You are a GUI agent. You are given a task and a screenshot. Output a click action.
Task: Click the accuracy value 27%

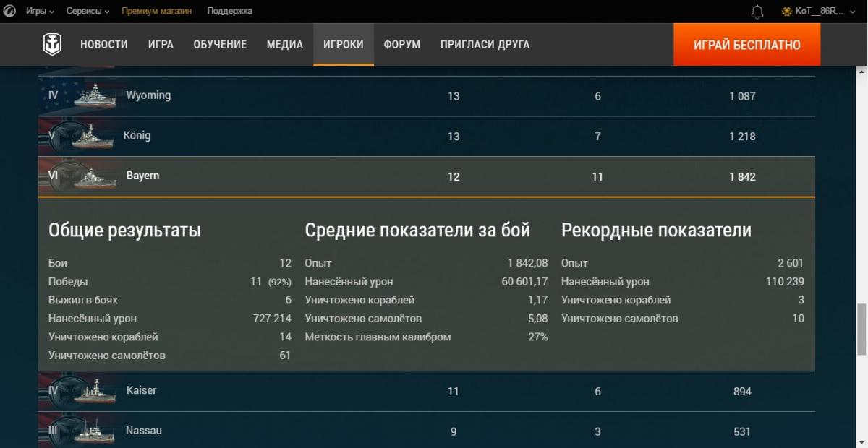538,337
